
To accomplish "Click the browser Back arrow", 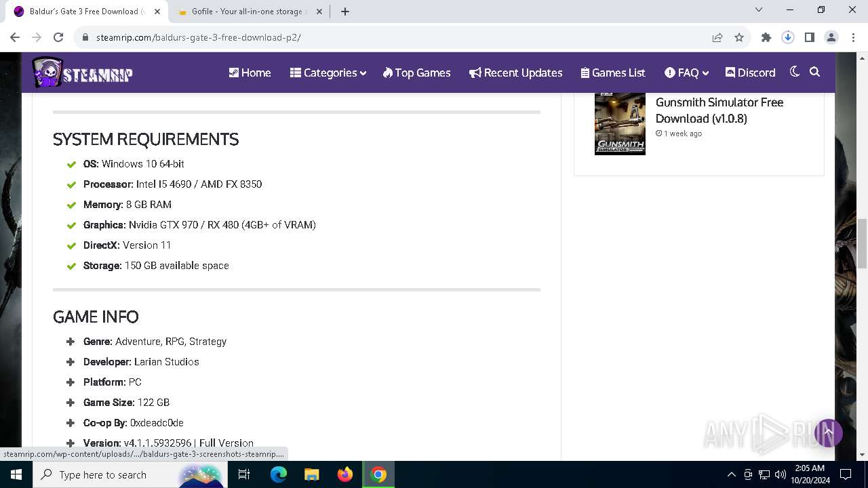I will [x=15, y=37].
